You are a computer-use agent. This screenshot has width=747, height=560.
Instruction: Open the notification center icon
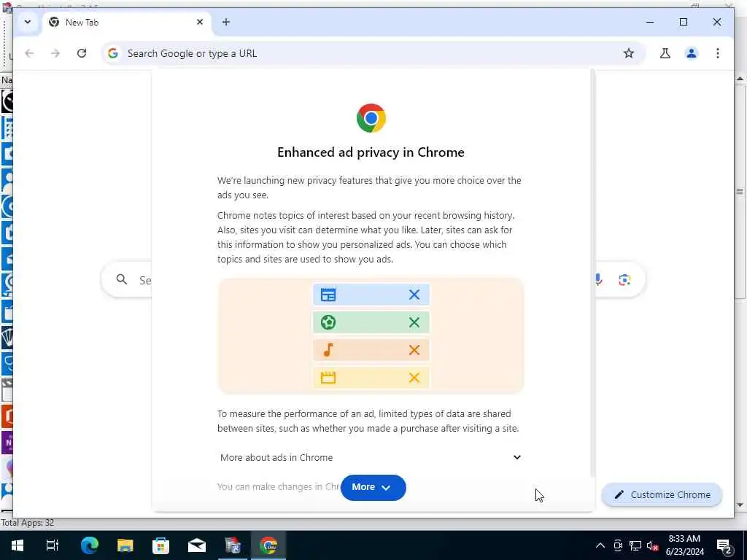724,545
